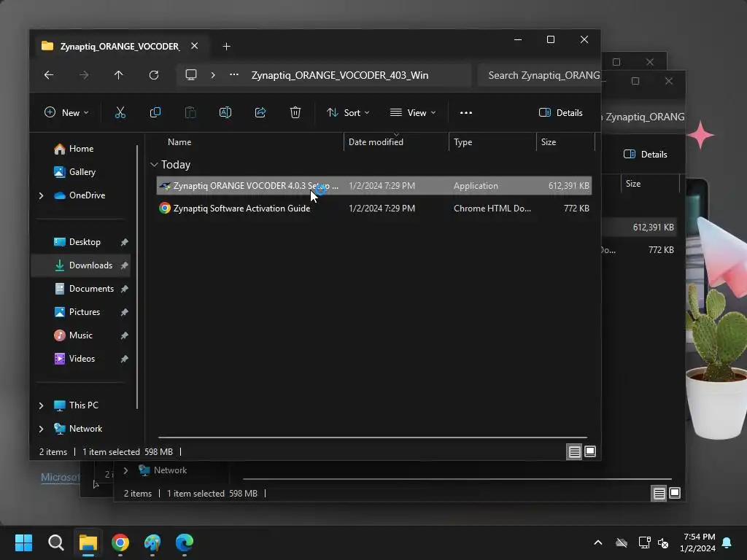Viewport: 747px width, 560px height.
Task: Expand hidden breadcrumb path ellipsis
Action: point(234,75)
